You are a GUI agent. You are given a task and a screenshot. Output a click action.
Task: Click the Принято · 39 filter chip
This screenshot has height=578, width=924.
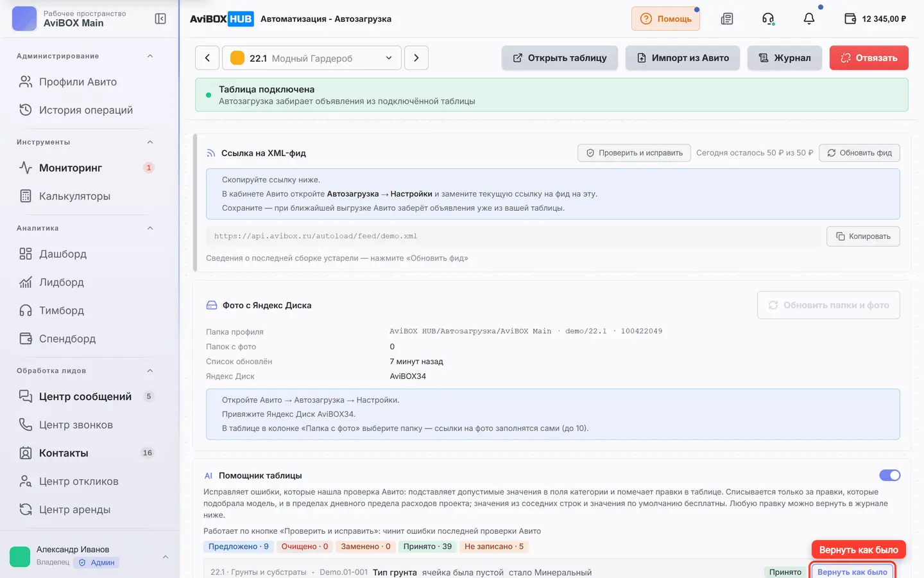point(427,547)
